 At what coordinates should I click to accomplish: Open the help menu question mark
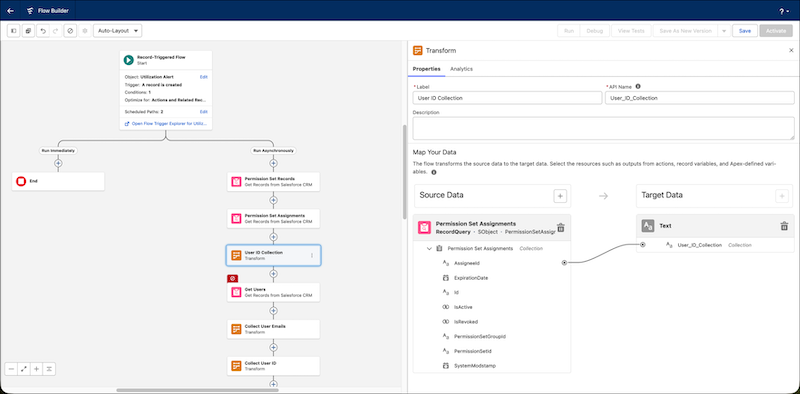[784, 11]
